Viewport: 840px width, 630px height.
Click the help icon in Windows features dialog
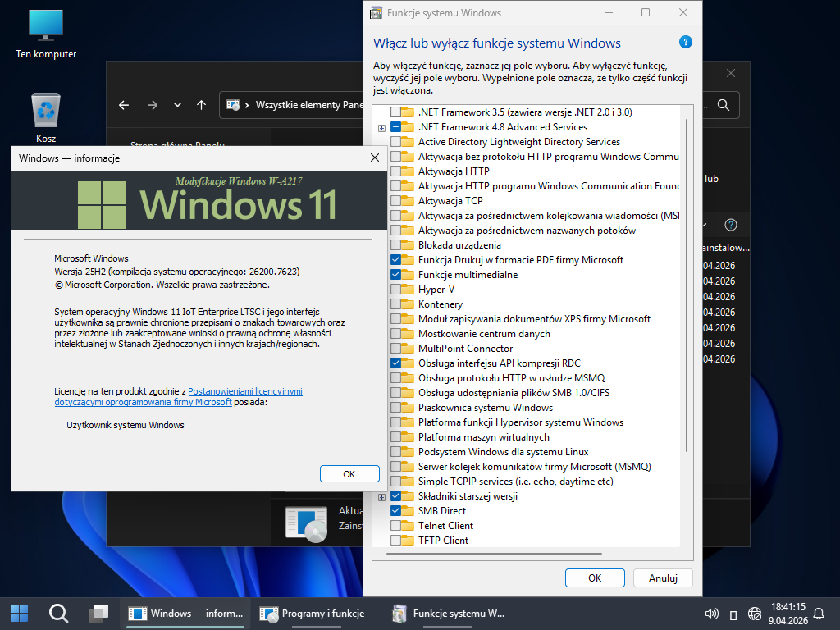[686, 43]
